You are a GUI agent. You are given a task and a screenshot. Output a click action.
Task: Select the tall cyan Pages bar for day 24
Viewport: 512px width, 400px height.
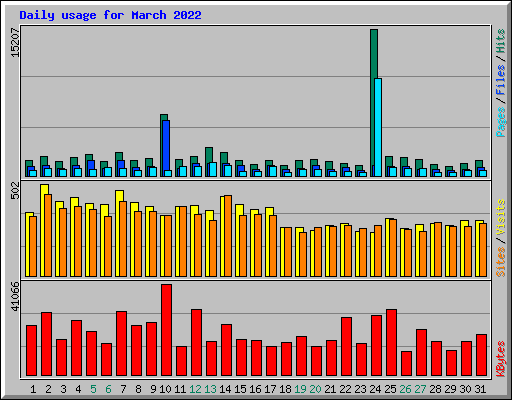point(378,127)
